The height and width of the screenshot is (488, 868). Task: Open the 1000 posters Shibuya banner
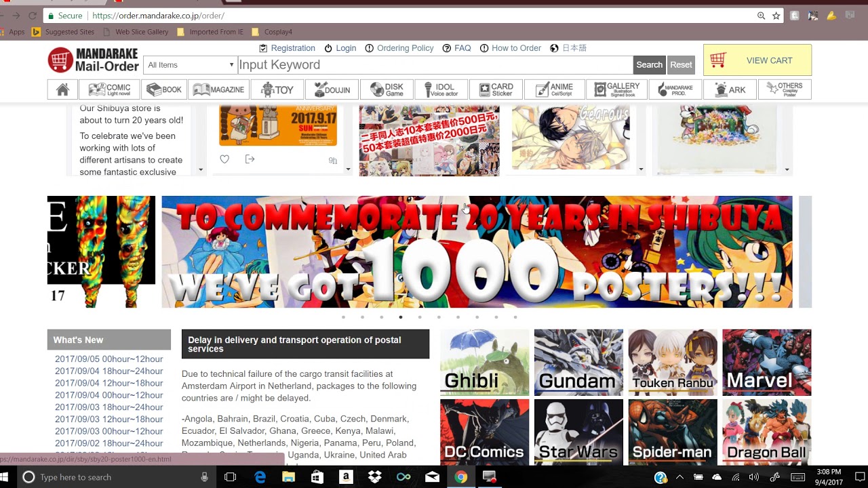[477, 251]
